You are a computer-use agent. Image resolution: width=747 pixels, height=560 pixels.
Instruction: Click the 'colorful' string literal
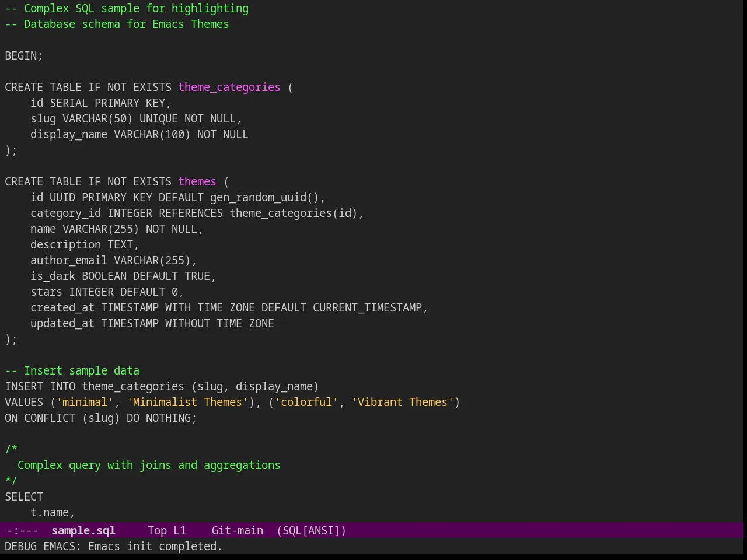pos(306,402)
